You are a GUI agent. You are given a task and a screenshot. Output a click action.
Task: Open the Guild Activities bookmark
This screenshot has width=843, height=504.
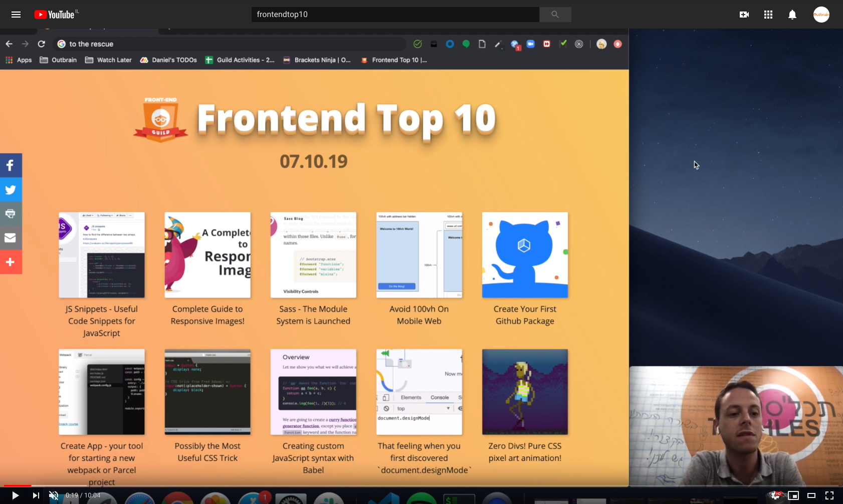tap(240, 60)
